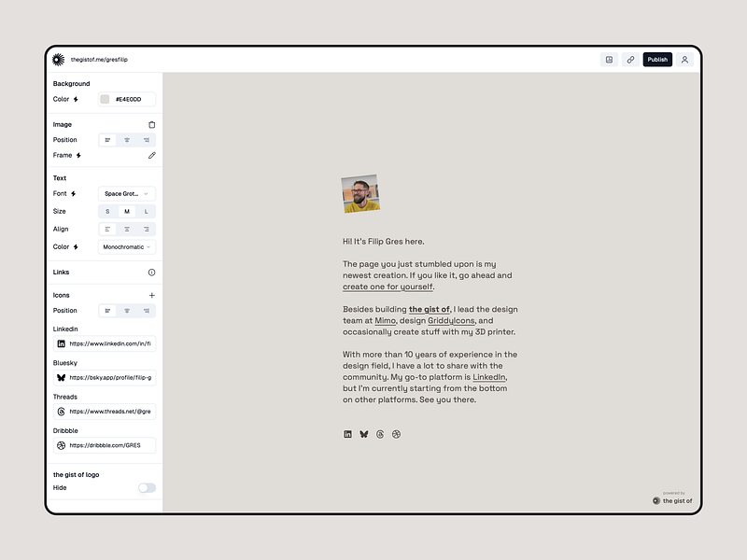This screenshot has height=560, width=747.
Task: Edit the #E4E0DD hex color field
Action: coord(129,99)
